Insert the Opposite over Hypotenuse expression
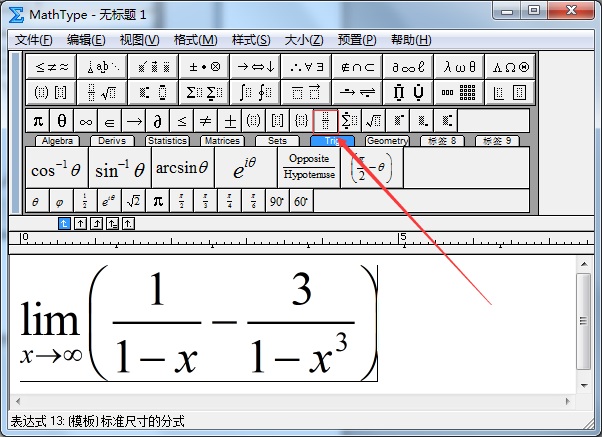The width and height of the screenshot is (602, 437). pos(309,168)
